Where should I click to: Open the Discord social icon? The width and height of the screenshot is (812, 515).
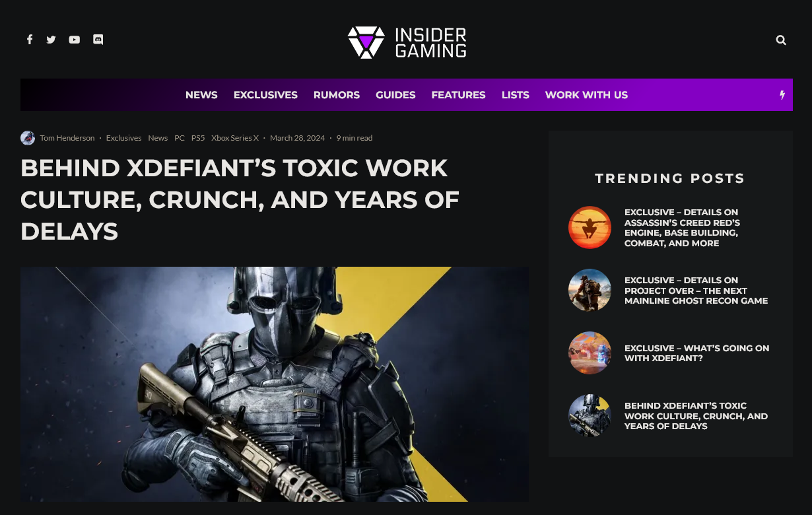pos(98,40)
